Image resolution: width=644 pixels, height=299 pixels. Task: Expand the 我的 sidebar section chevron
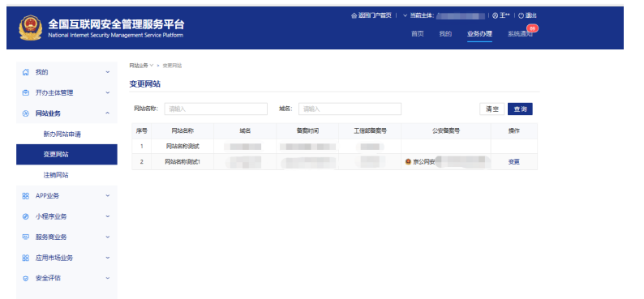(108, 72)
